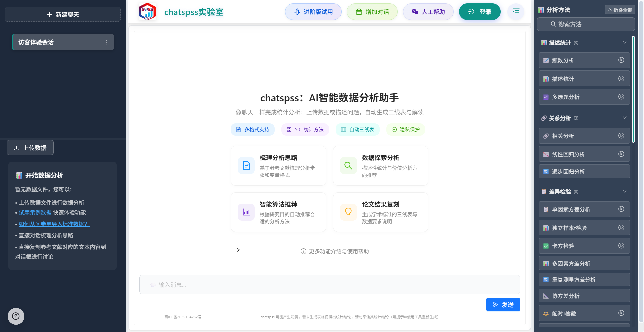This screenshot has height=332, width=644.
Task: Click the info icon beside 更多功能介绍与使用帮助
Action: pos(303,251)
